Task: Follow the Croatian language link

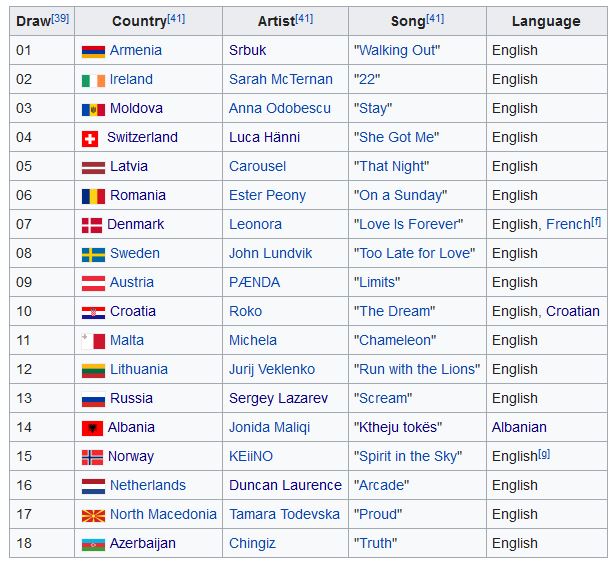Action: (x=572, y=311)
